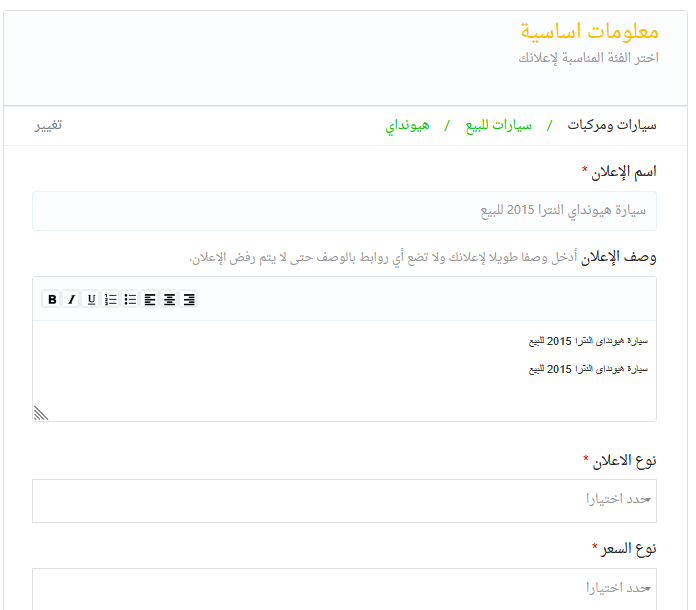Screen dimensions: 696x610
Task: Open the نوع الاعلان dropdown
Action: [344, 501]
